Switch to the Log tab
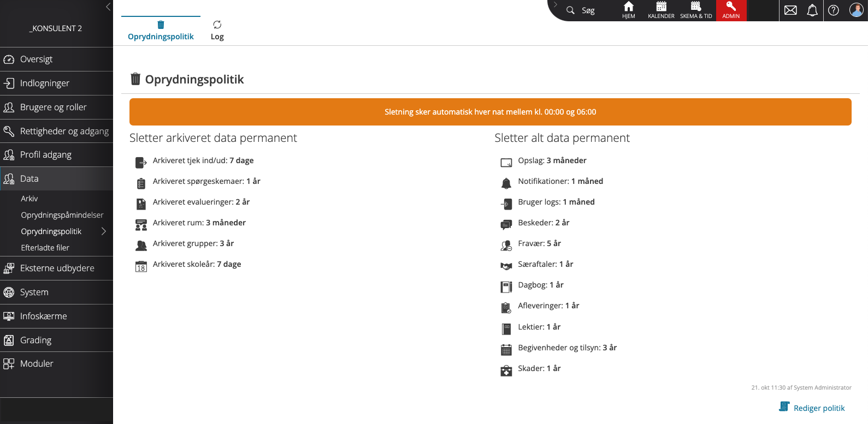This screenshot has width=868, height=424. 217,31
